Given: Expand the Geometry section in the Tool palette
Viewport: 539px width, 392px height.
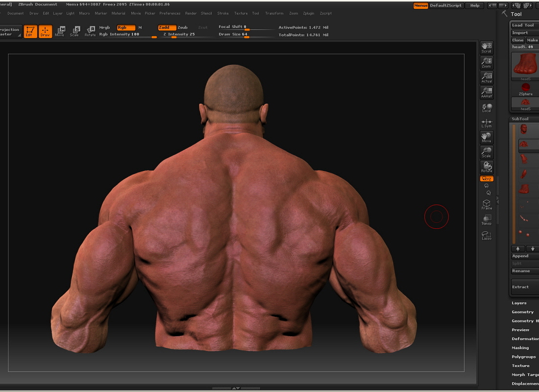Looking at the screenshot, I should [x=522, y=312].
